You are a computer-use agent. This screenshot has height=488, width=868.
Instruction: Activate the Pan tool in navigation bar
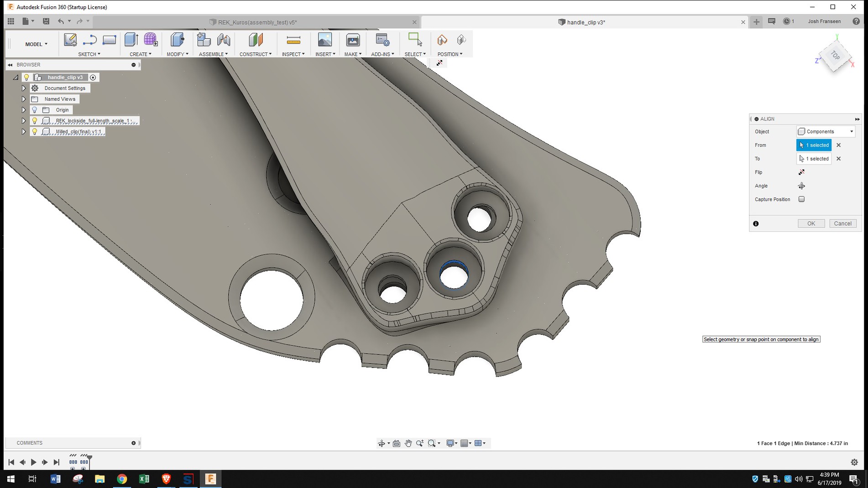[x=408, y=443]
